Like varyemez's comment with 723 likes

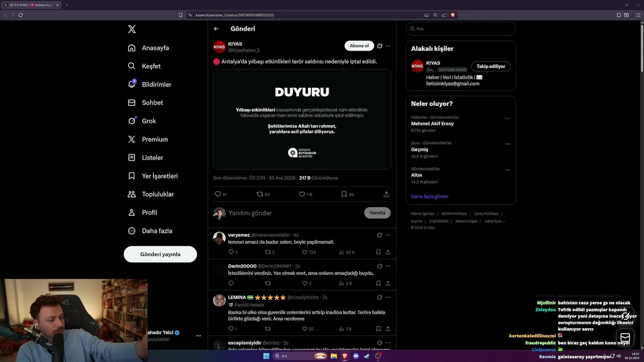pos(305,252)
